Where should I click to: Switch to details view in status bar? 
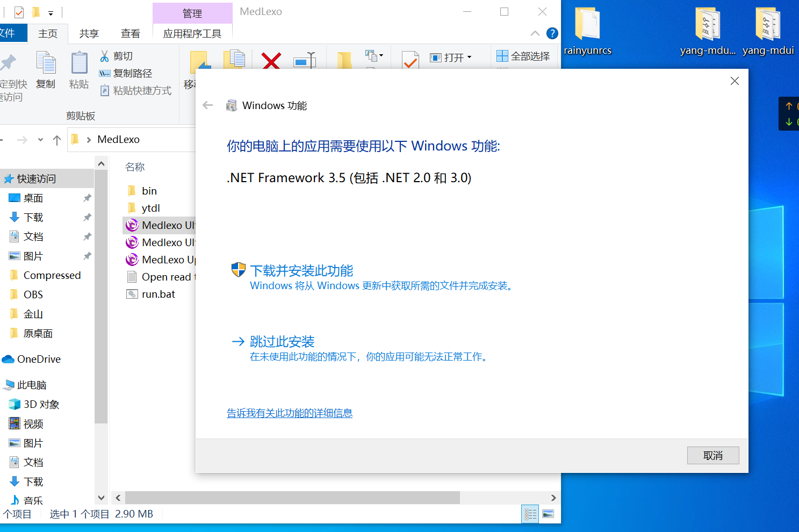pyautogui.click(x=530, y=514)
